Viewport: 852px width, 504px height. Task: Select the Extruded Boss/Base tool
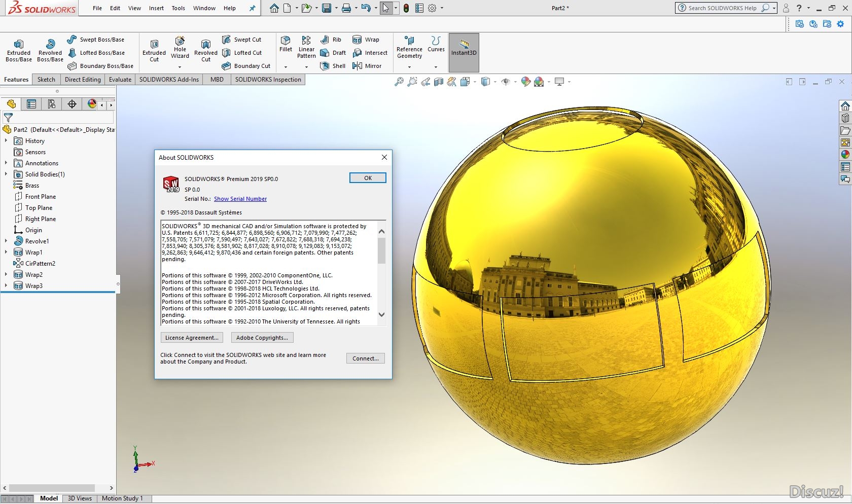(x=19, y=51)
